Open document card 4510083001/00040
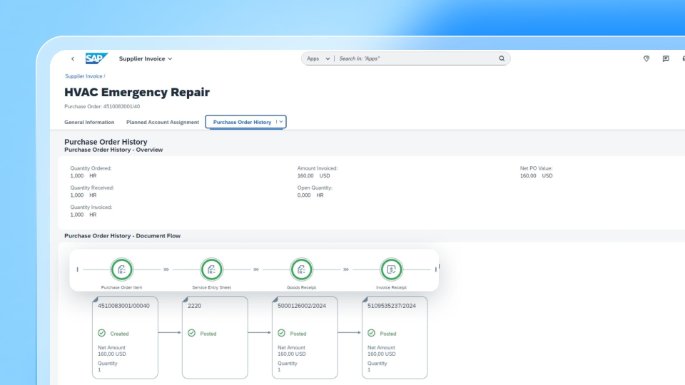The width and height of the screenshot is (685, 385). [125, 337]
